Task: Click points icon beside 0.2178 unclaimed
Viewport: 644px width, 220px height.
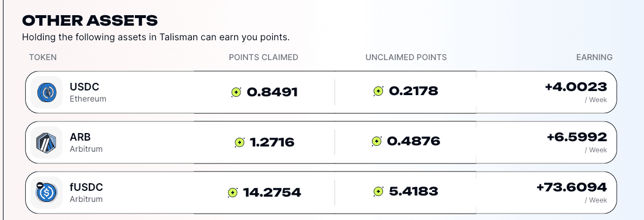Action: click(x=378, y=90)
